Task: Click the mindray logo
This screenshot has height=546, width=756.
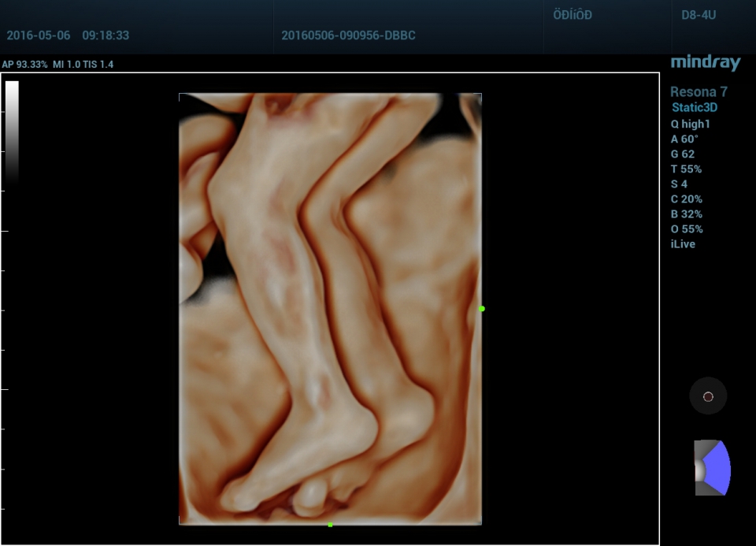Action: [706, 63]
